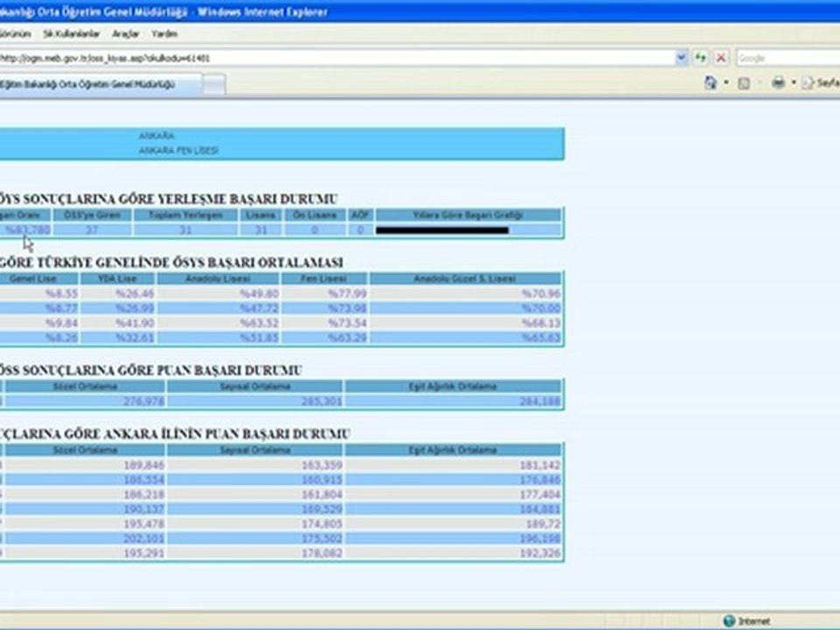Click the %73.54 Fen Lisesi value
This screenshot has height=630, width=840.
tap(347, 323)
